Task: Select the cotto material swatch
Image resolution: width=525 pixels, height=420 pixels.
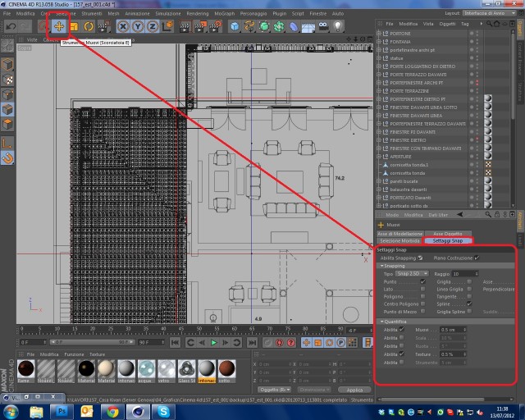Action: point(226,371)
